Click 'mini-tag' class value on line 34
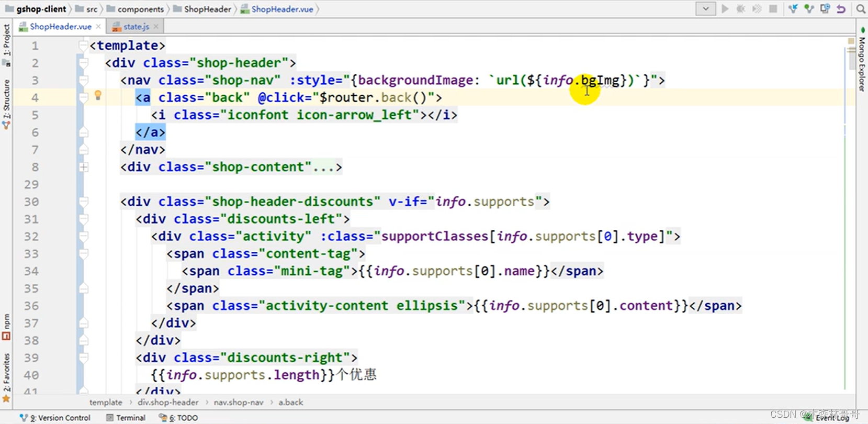868x424 pixels. pos(312,271)
